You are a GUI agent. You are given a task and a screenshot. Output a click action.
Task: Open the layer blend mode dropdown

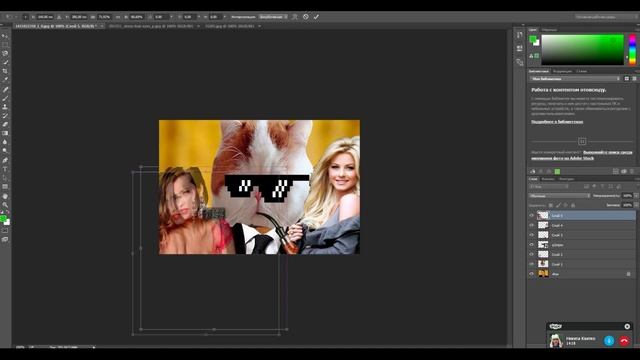point(559,196)
